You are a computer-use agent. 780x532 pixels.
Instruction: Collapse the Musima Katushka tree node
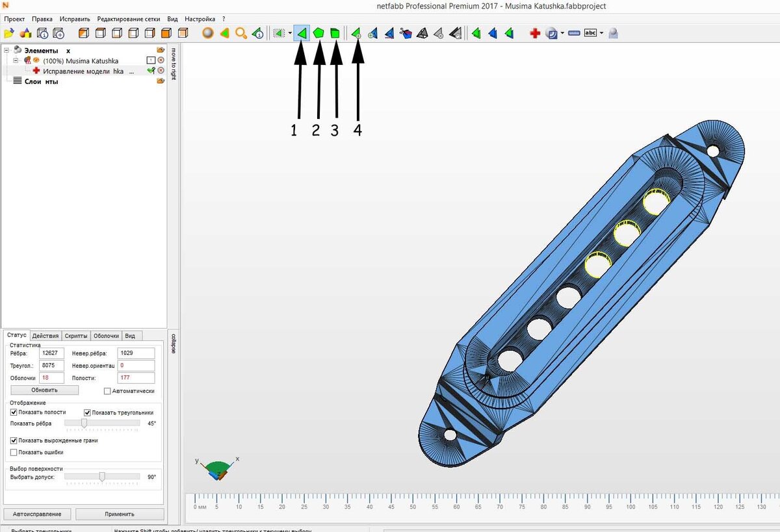coord(16,60)
